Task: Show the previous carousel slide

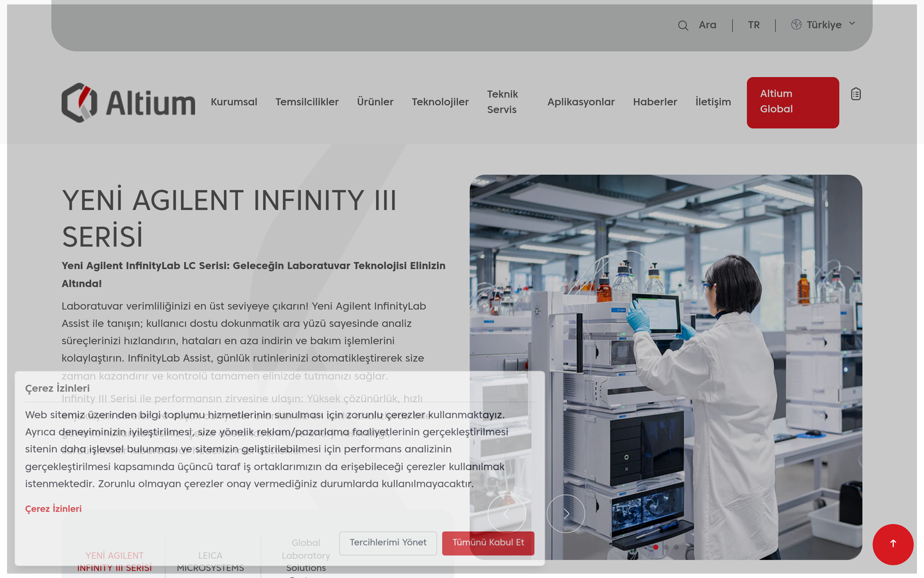Action: point(507,514)
